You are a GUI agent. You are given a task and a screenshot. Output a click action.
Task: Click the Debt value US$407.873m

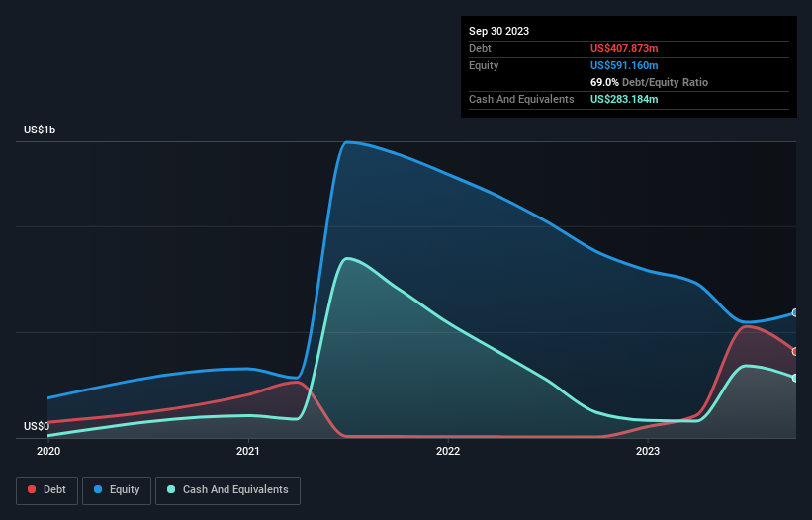click(x=624, y=48)
